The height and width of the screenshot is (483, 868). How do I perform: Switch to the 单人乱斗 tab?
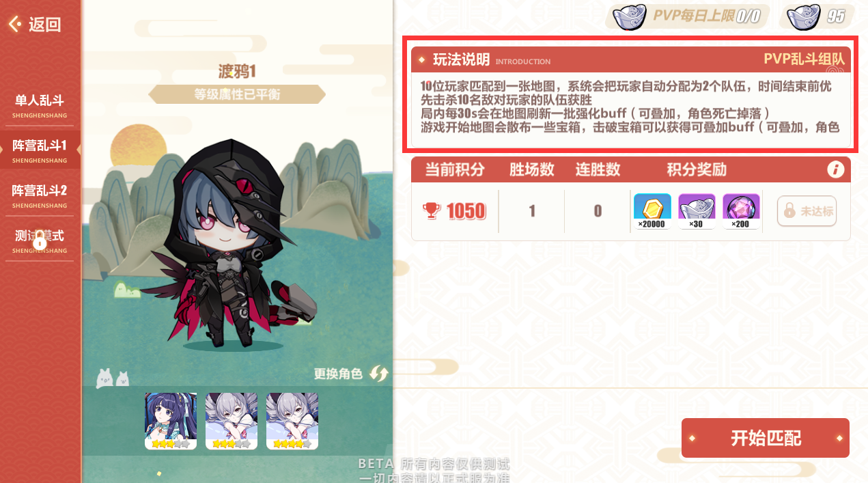coord(40,105)
